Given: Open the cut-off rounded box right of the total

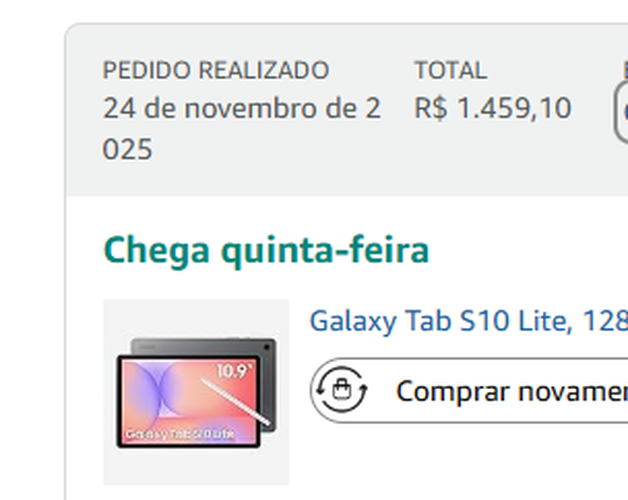Looking at the screenshot, I should [622, 112].
